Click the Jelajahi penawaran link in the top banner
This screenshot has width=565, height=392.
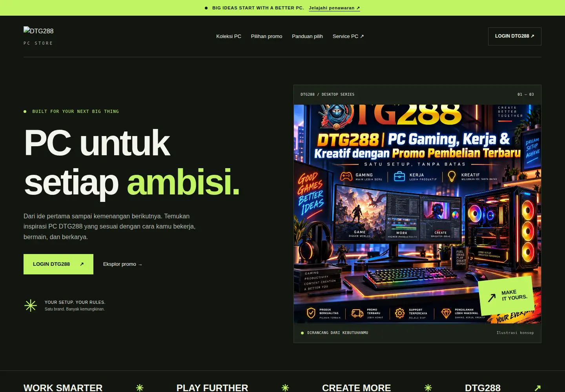point(334,8)
